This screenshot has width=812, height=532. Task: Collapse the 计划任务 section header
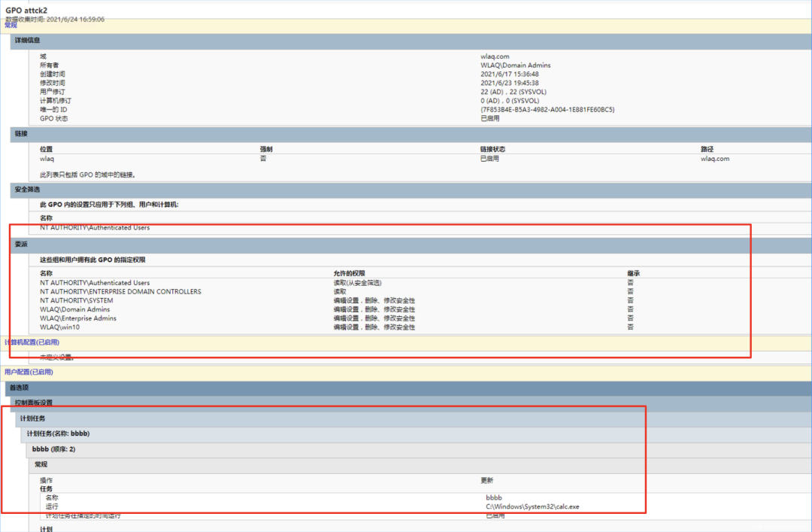tap(413, 418)
